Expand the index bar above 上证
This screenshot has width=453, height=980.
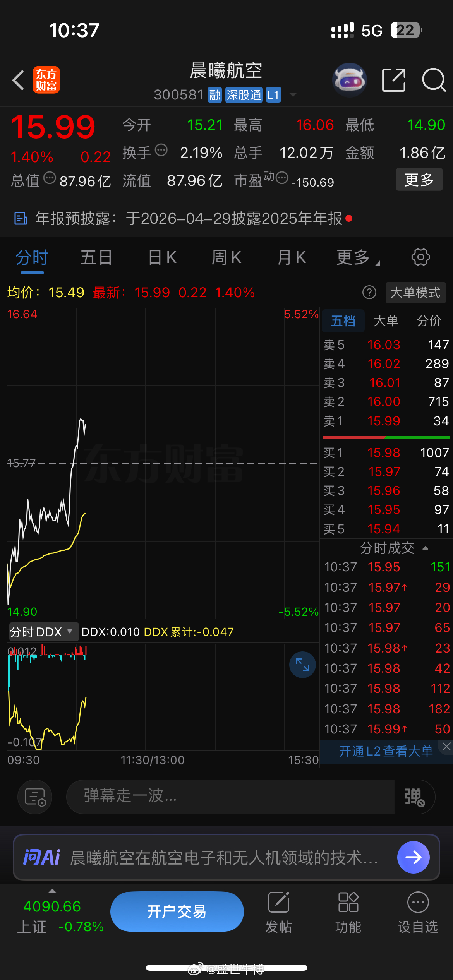pos(52,891)
